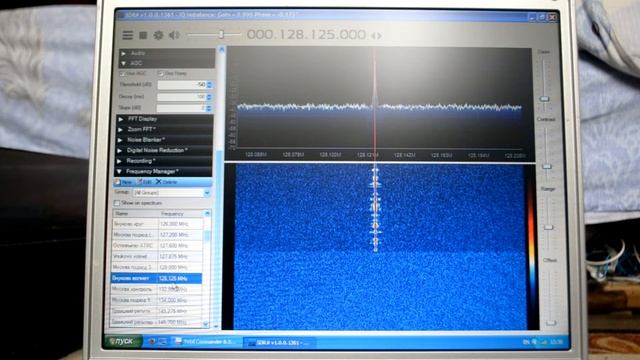The width and height of the screenshot is (640, 360).
Task: Enable Show on spectrum checkbox
Action: pos(117,203)
